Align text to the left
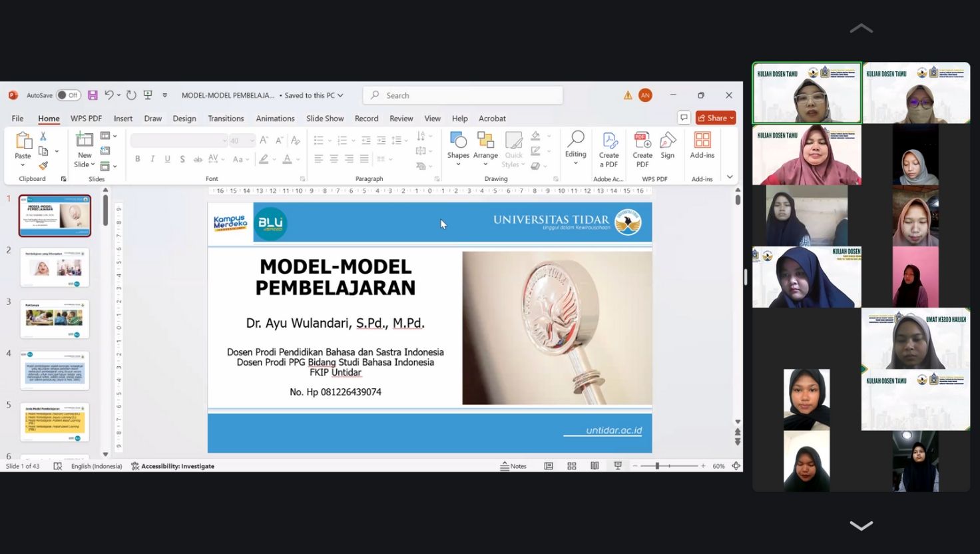 pos(319,159)
